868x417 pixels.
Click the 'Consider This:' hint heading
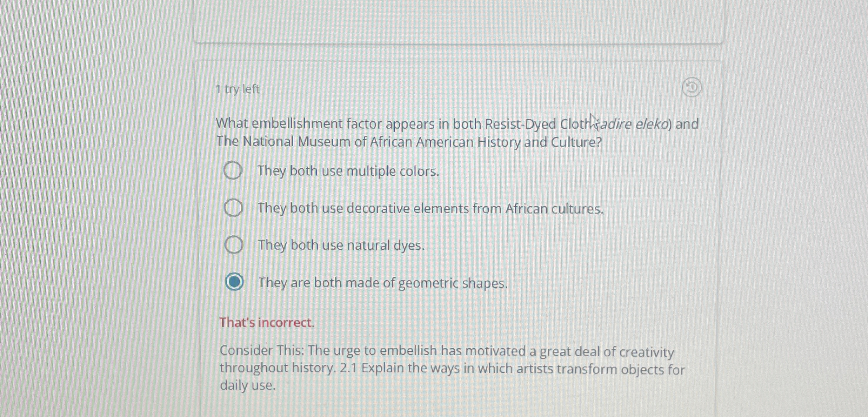(x=261, y=350)
